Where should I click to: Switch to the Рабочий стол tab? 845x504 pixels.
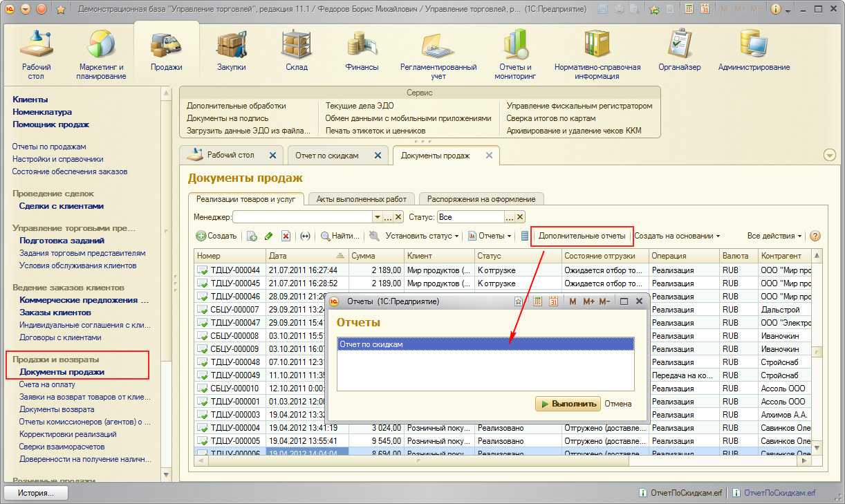coord(230,156)
